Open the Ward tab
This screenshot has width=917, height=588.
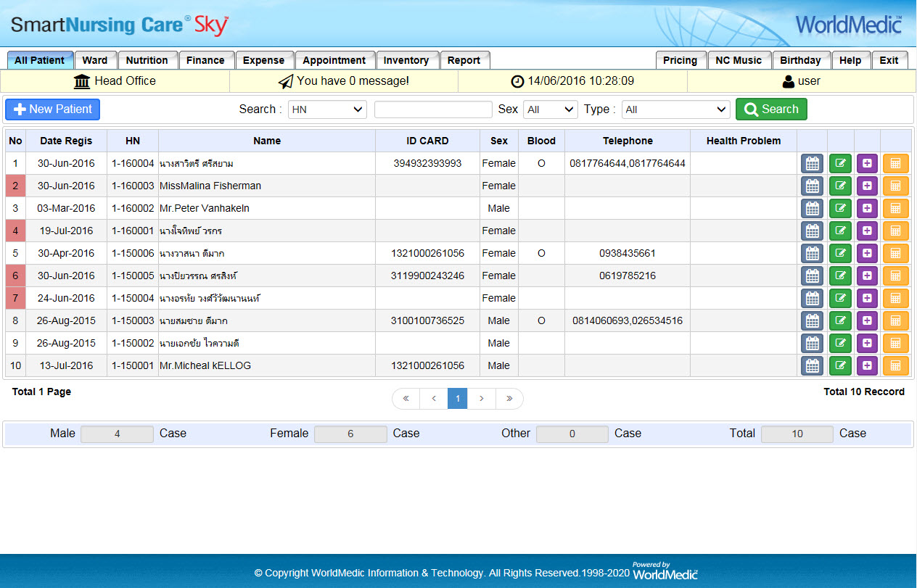tap(95, 60)
